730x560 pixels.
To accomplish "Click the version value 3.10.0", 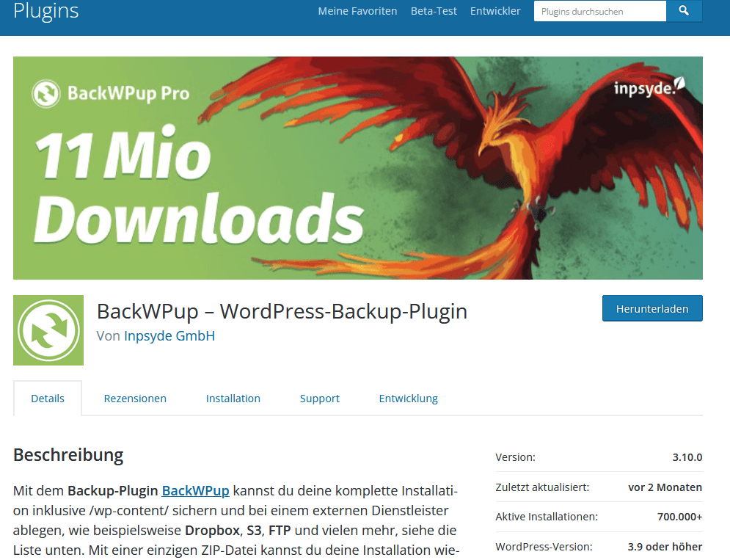I will pyautogui.click(x=687, y=457).
